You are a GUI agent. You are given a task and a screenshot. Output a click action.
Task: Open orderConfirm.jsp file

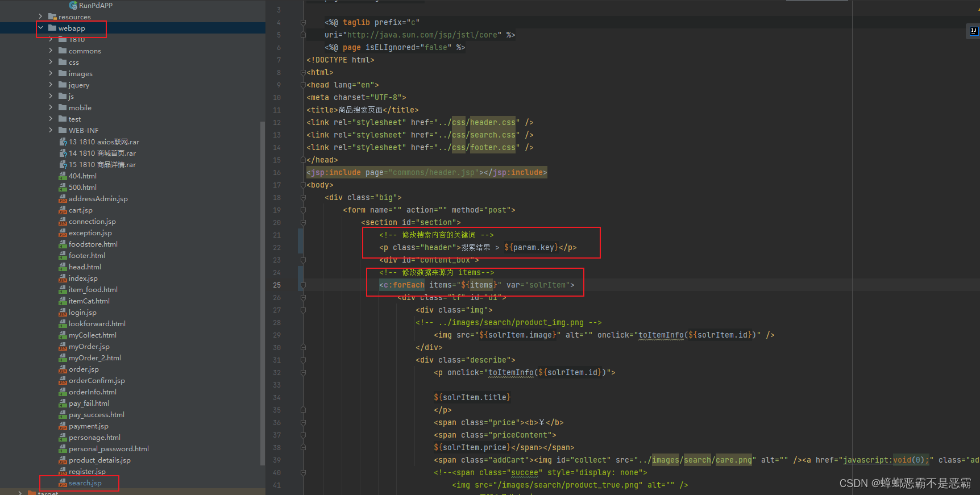click(97, 380)
